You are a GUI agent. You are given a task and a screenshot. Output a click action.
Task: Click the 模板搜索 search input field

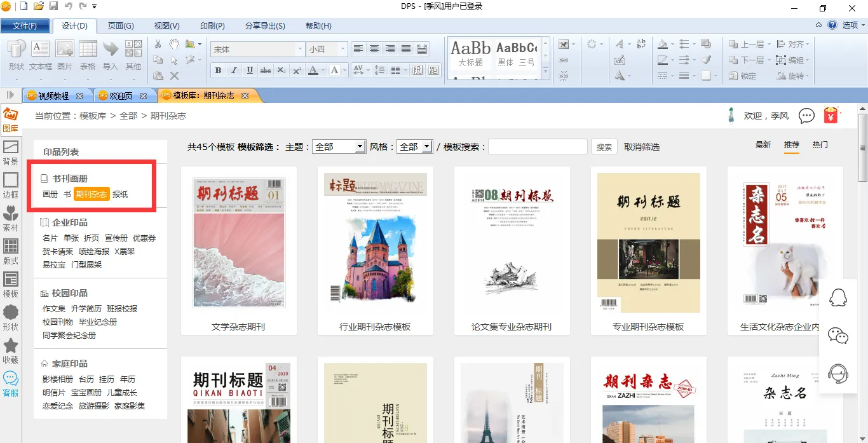[538, 147]
